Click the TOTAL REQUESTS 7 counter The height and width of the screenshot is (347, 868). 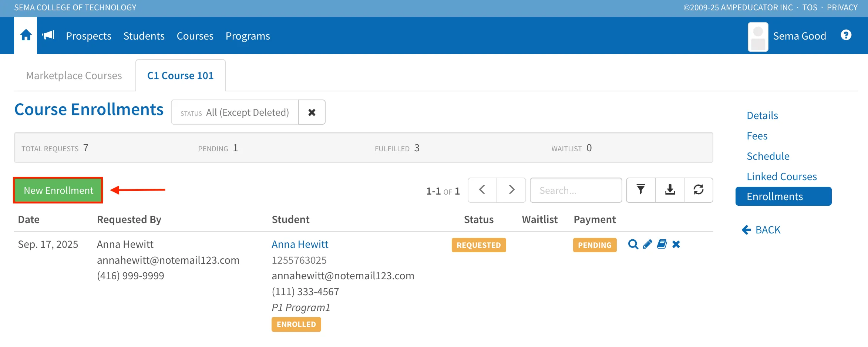(55, 148)
